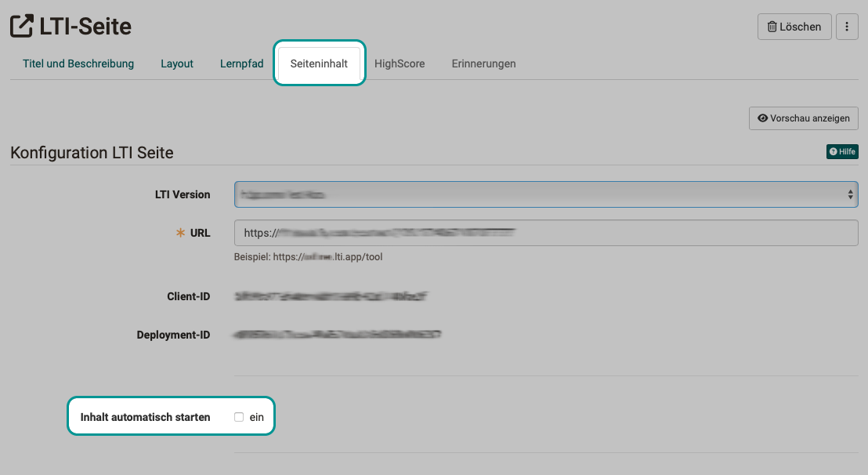The height and width of the screenshot is (475, 868).
Task: Switch to the Erinnerungen tab
Action: click(x=483, y=63)
